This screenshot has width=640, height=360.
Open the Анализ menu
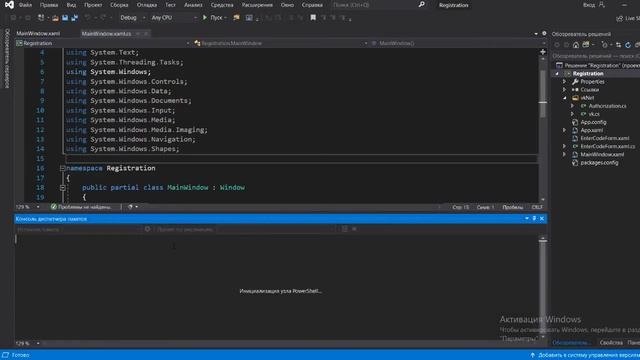tap(193, 5)
